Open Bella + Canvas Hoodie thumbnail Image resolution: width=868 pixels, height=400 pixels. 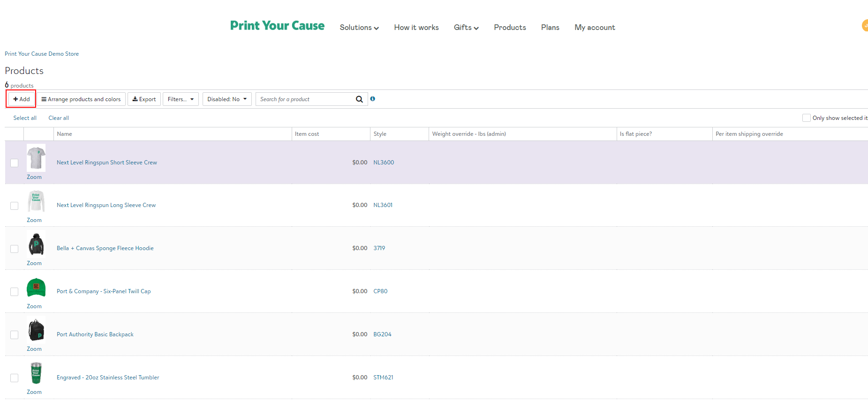coord(36,244)
